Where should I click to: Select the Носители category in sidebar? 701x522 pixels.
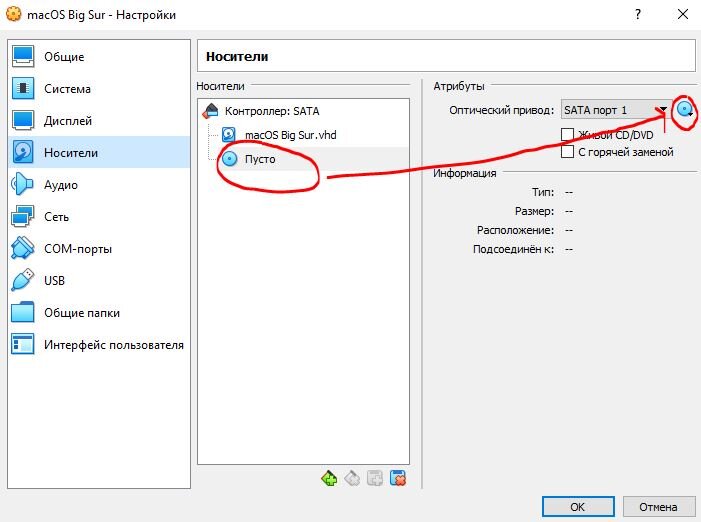tap(99, 152)
